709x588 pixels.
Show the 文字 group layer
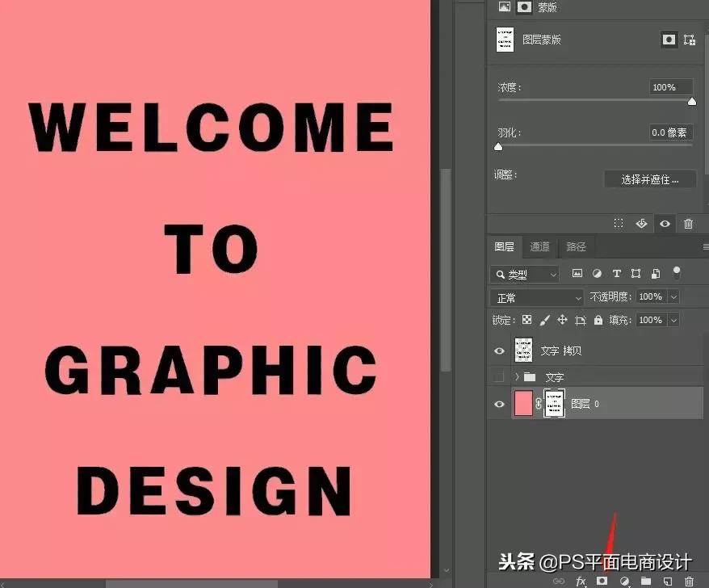[x=499, y=376]
